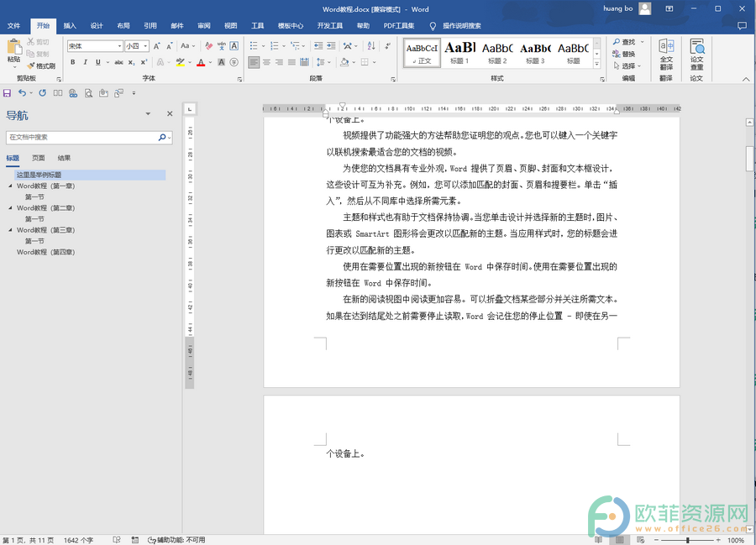Toggle subscript formatting
This screenshot has height=545, width=756.
[x=132, y=62]
